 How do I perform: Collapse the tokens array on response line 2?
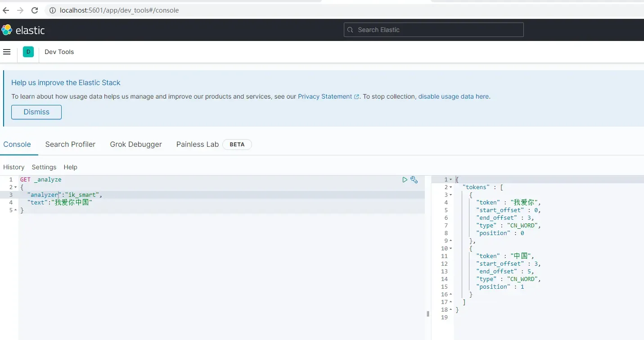click(x=451, y=187)
